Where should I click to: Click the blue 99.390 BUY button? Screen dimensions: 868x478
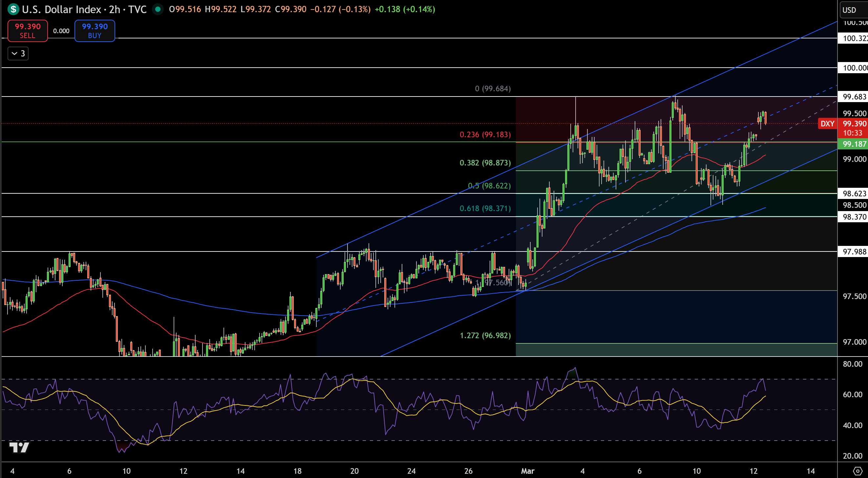coord(95,31)
